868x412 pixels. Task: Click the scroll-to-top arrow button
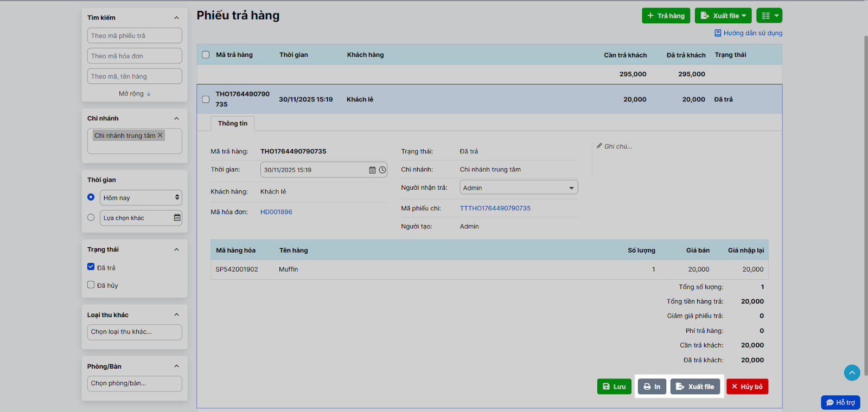852,372
